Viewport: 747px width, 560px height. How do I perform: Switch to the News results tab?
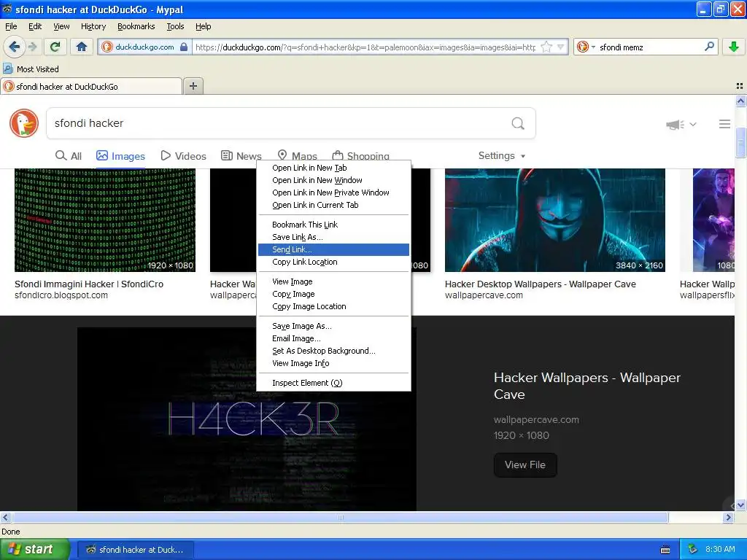[241, 156]
